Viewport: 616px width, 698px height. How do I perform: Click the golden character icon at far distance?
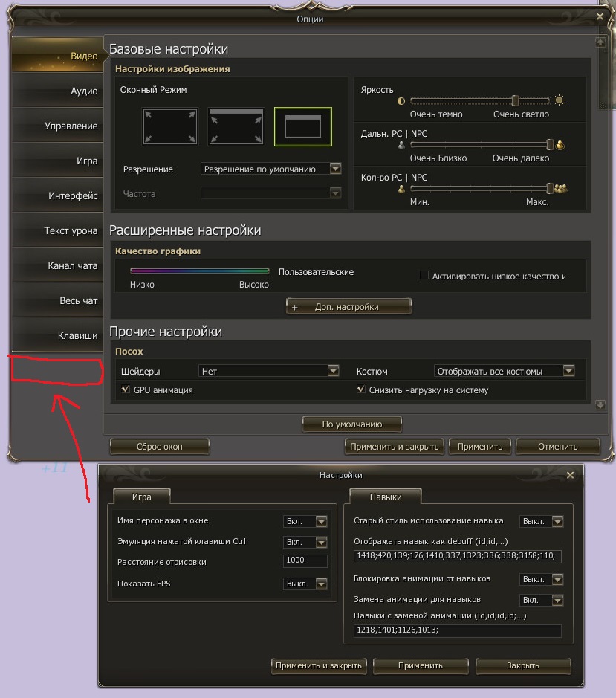point(560,145)
